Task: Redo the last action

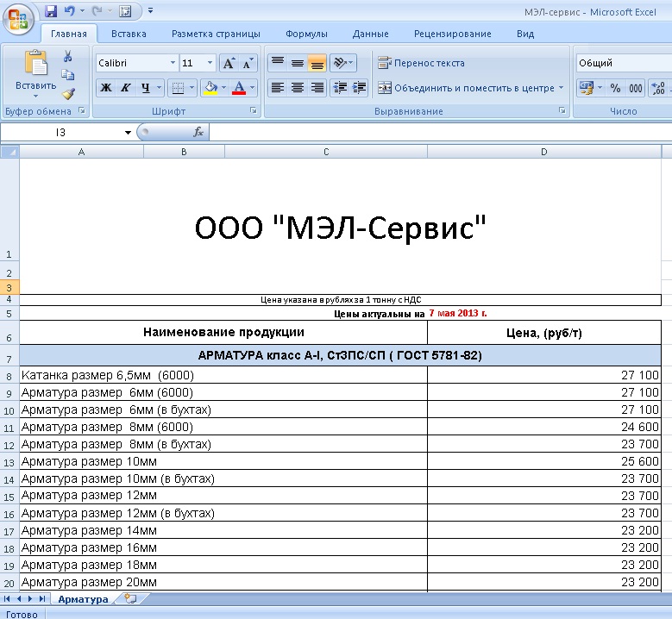Action: 97,11
